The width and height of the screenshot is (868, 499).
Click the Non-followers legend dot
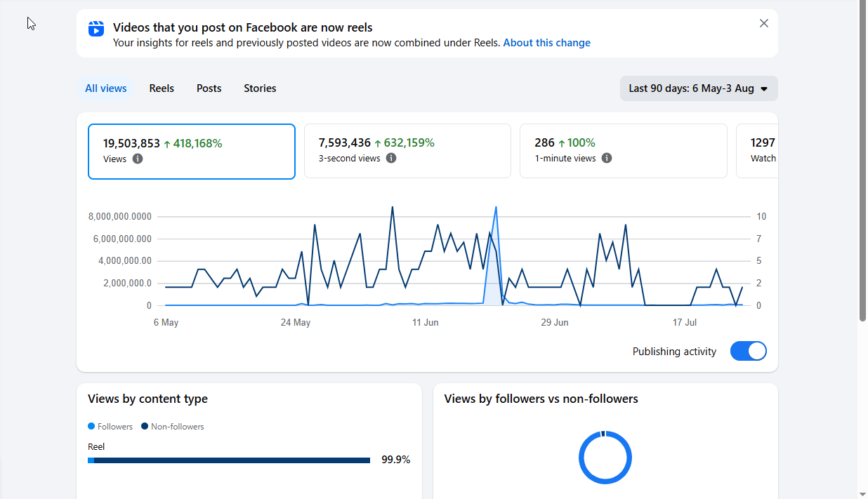(145, 426)
